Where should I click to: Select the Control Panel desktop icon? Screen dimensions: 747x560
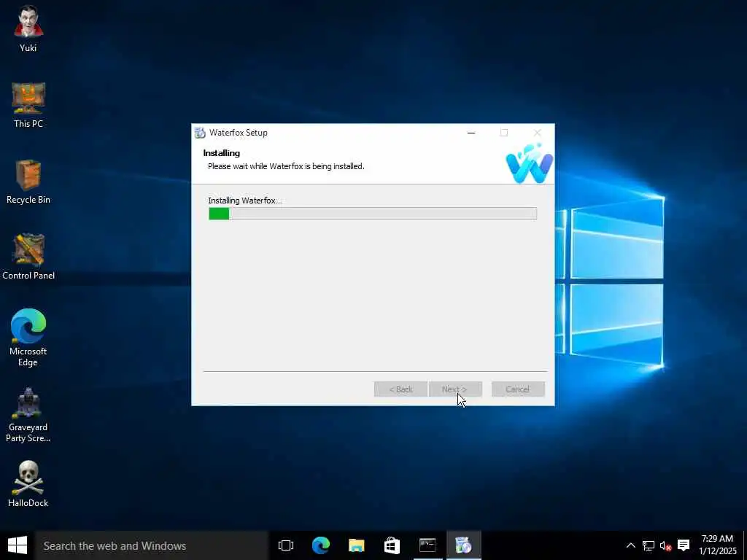[28, 257]
